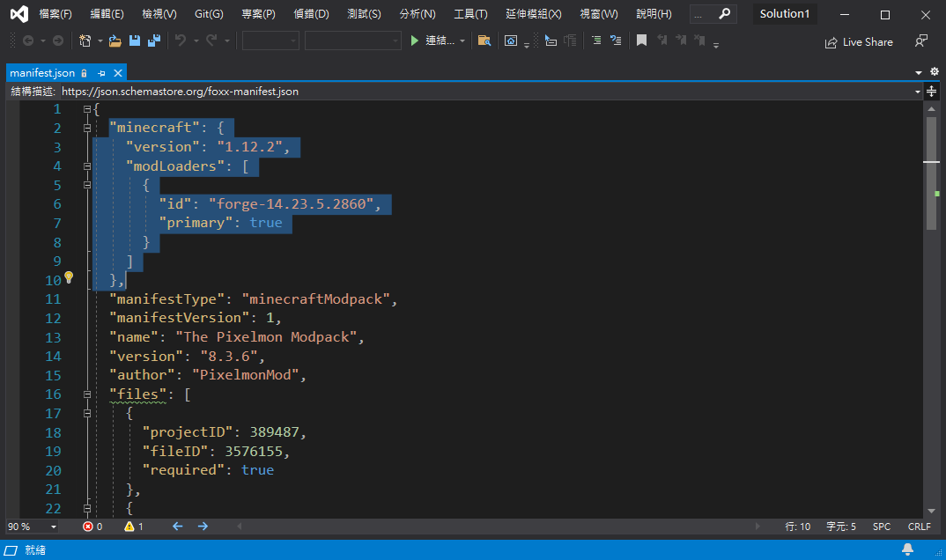This screenshot has width=946, height=560.
Task: Show the open documents list dropdown arrow
Action: point(918,72)
